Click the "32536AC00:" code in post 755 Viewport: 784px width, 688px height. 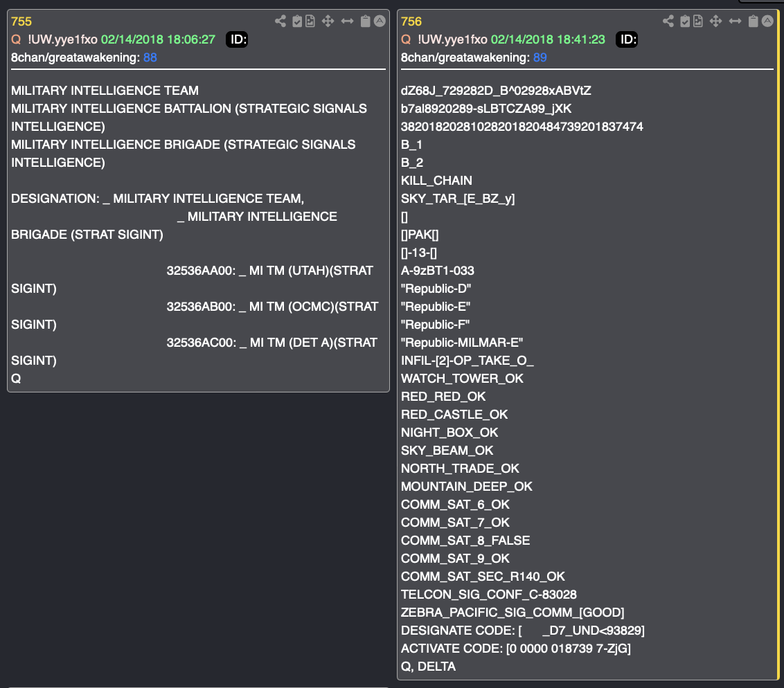click(x=202, y=342)
